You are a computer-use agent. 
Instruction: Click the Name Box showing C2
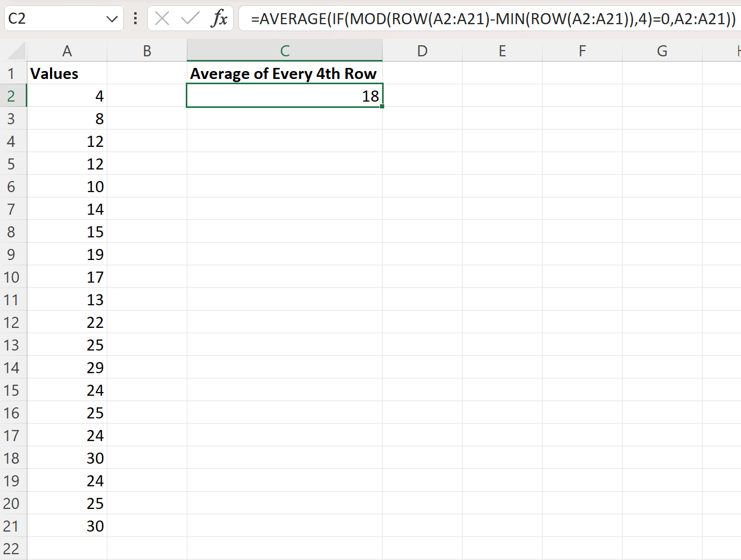point(53,18)
